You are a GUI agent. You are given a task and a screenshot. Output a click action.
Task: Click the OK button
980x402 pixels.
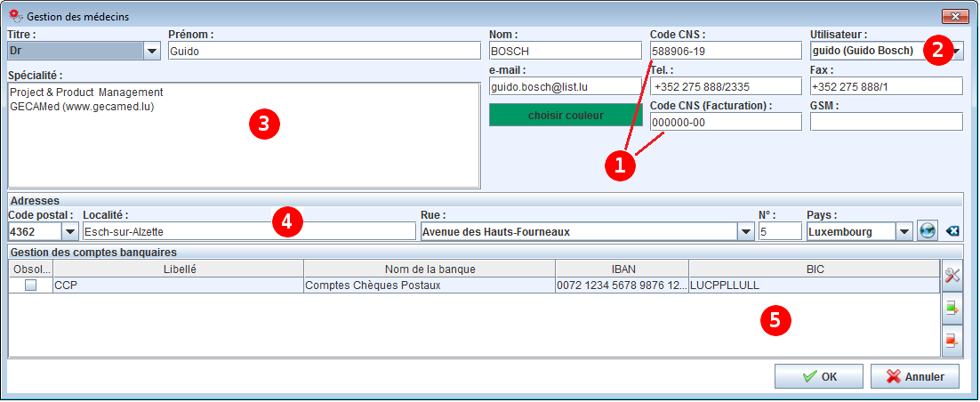[x=818, y=376]
